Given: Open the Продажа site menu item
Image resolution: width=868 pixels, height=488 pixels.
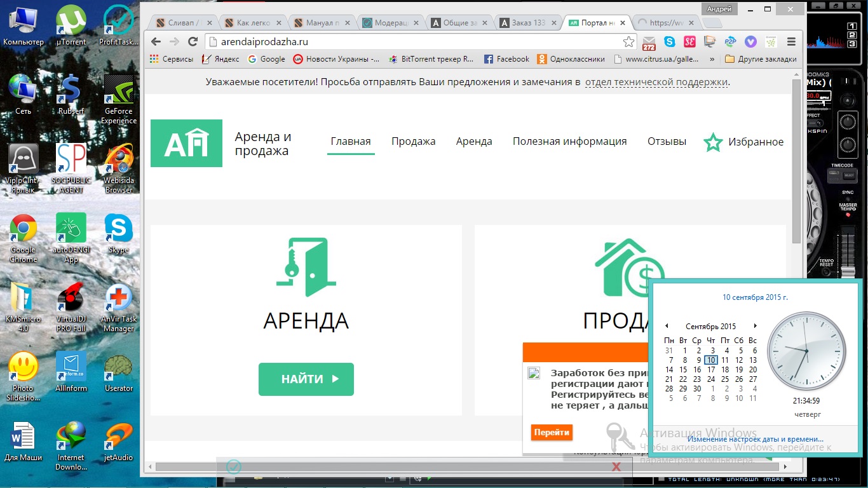Looking at the screenshot, I should pyautogui.click(x=413, y=142).
